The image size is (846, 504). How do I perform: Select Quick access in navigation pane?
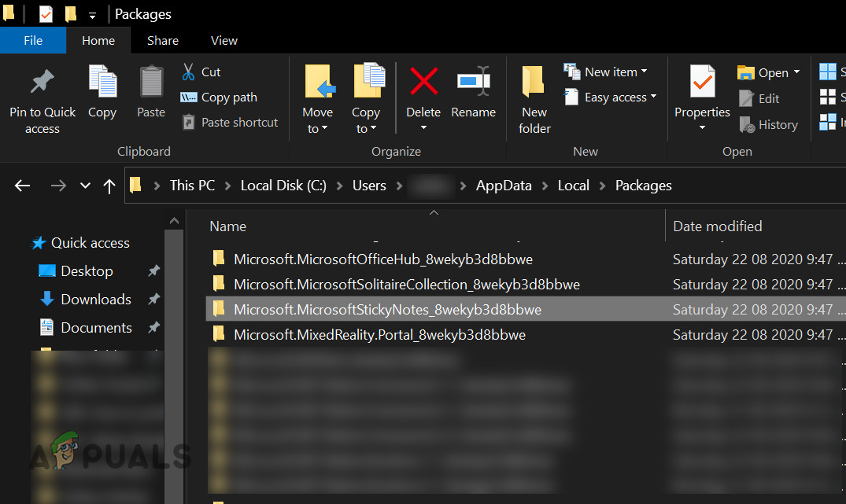pyautogui.click(x=90, y=243)
